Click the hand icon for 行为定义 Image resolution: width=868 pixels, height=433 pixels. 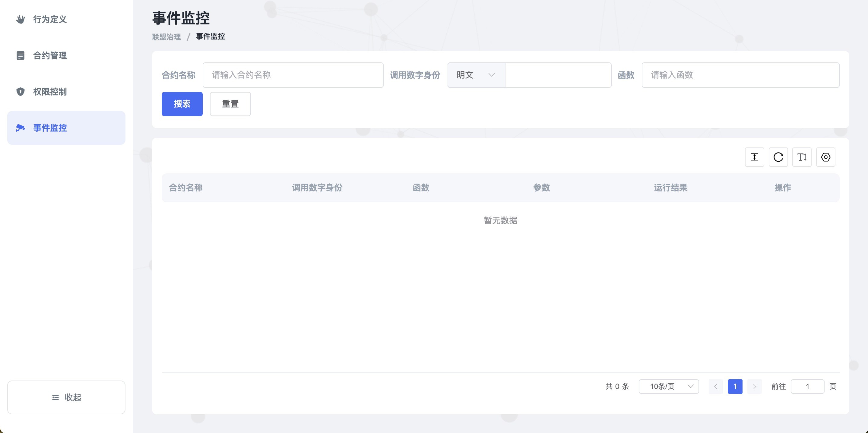click(21, 19)
